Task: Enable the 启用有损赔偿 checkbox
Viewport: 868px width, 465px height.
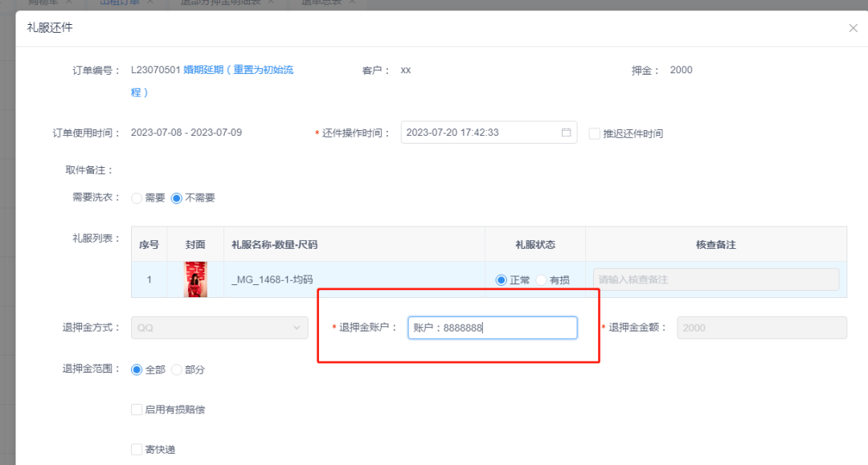Action: [137, 409]
